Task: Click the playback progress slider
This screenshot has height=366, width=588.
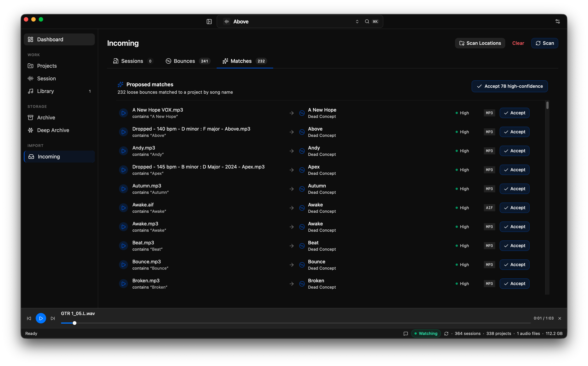Action: 296,323
